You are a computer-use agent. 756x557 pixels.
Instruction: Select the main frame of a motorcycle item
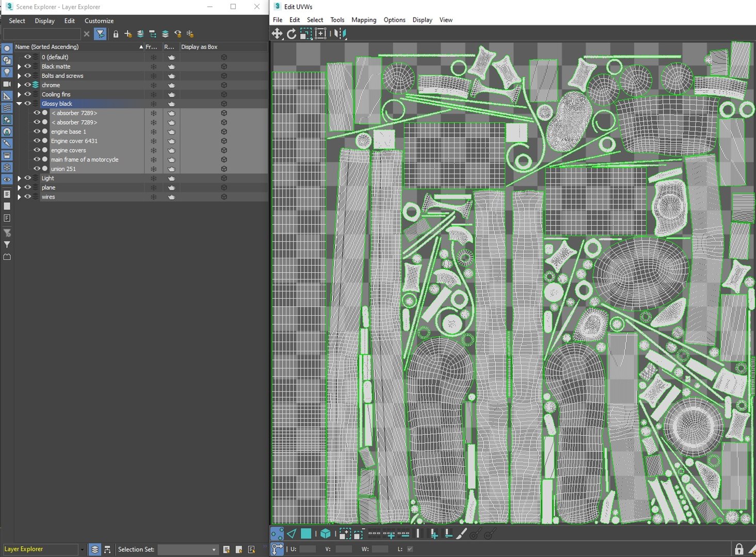85,159
